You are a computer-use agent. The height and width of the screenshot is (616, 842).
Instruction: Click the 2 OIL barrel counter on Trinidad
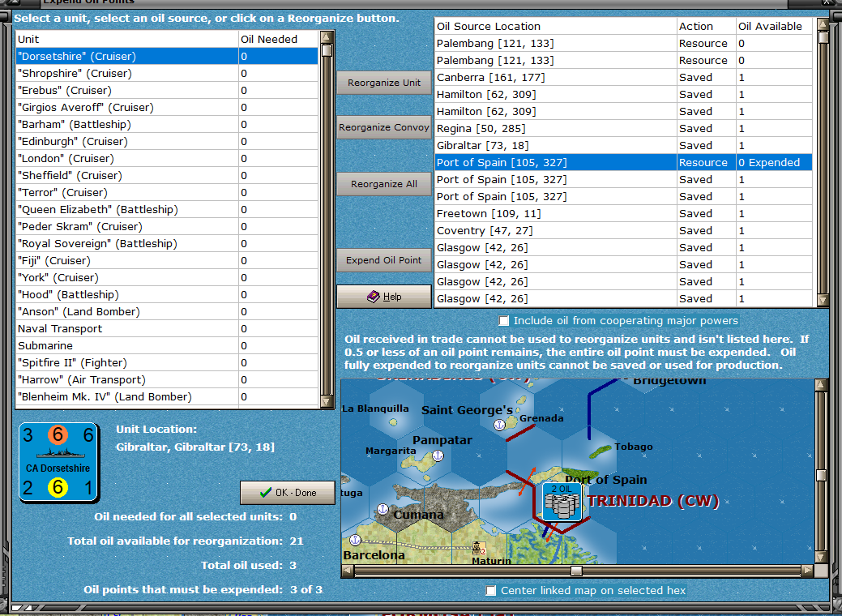(562, 502)
